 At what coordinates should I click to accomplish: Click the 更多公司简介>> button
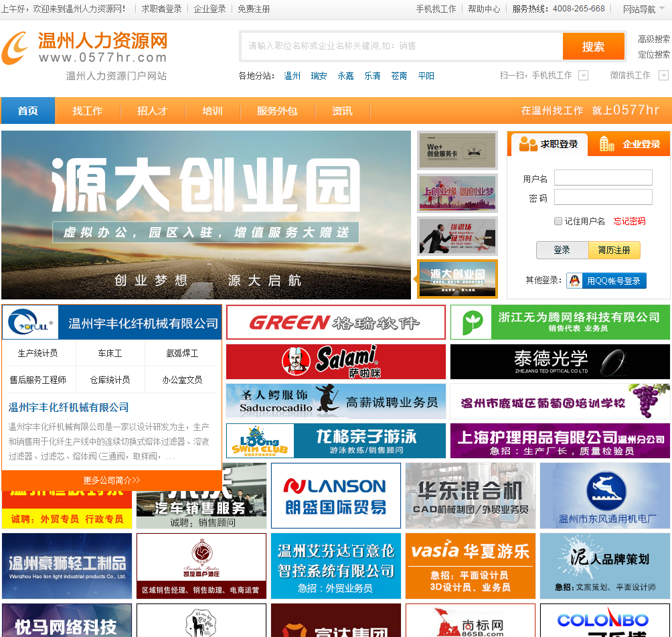[x=111, y=480]
